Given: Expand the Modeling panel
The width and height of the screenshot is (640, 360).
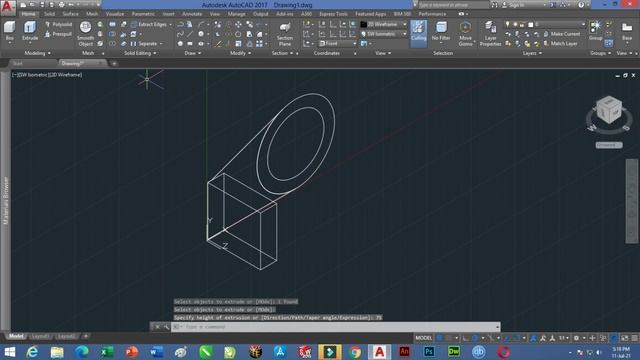Looking at the screenshot, I should click(38, 53).
